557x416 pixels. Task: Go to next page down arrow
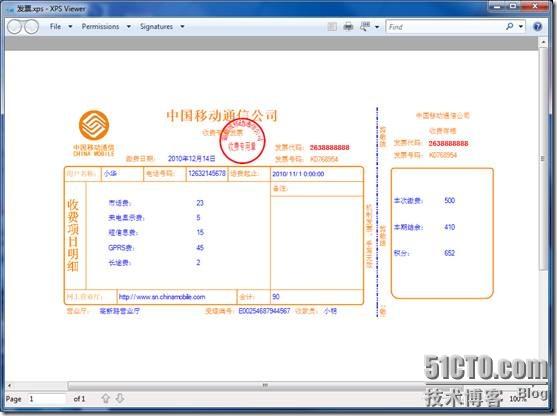[x=120, y=398]
